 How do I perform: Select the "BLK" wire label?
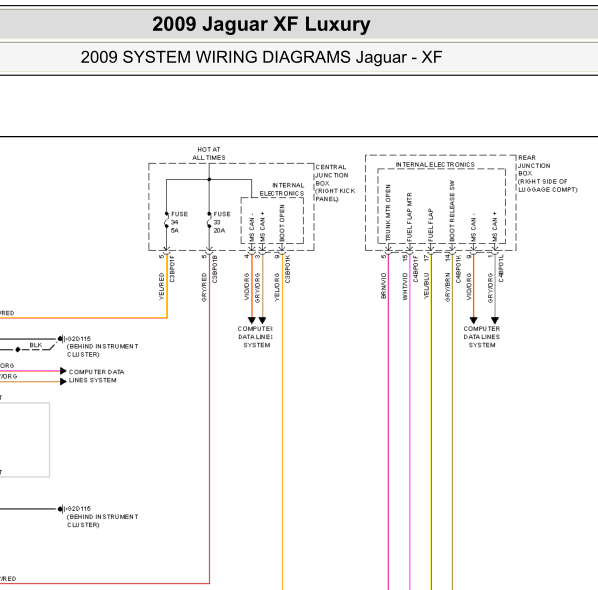[36, 345]
